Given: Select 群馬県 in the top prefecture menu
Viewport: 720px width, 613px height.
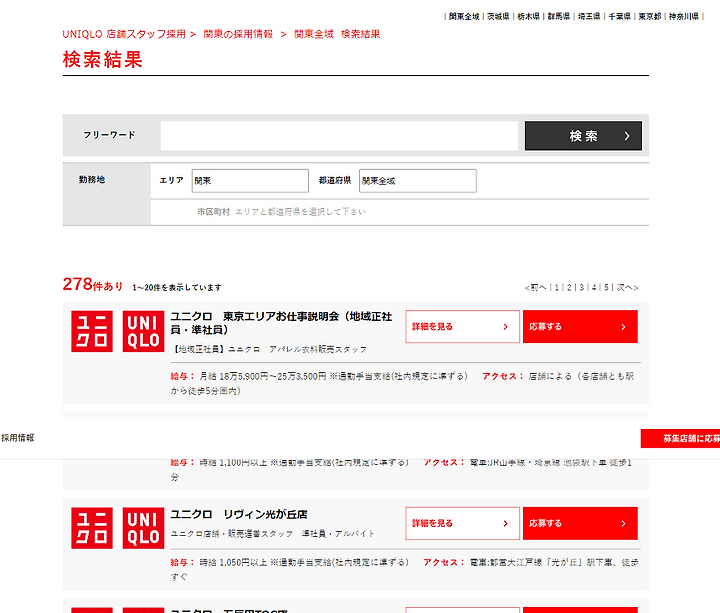Looking at the screenshot, I should coord(559,17).
